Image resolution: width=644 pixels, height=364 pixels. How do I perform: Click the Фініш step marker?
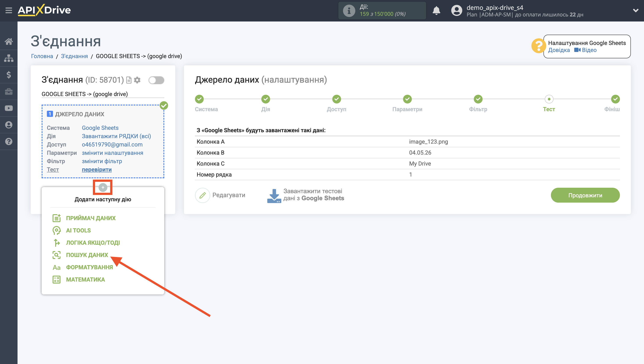615,99
